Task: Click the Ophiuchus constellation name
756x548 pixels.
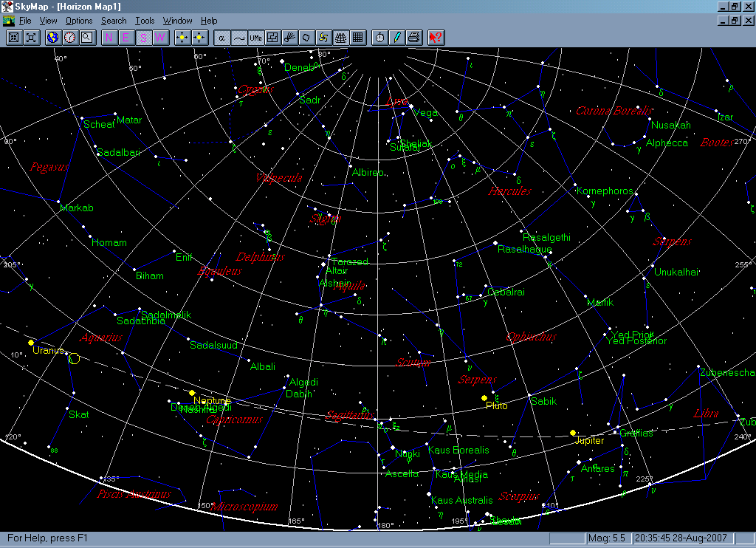Action: pyautogui.click(x=532, y=337)
